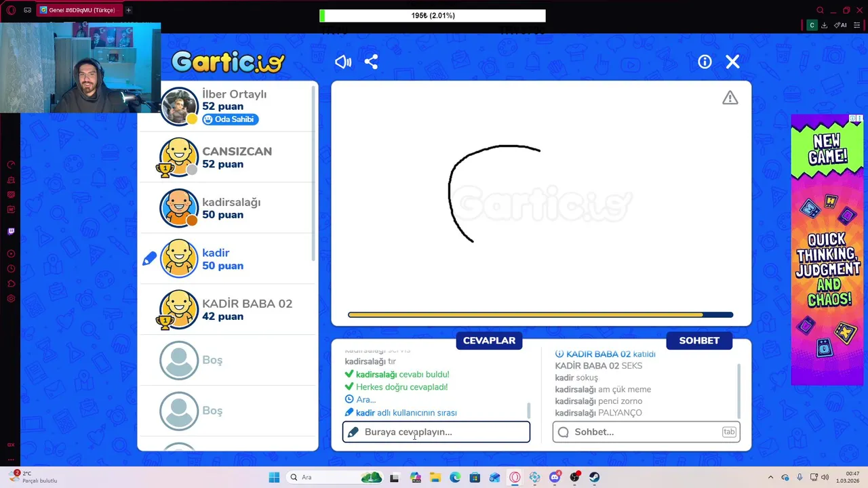Click the 'Oda Sahibi' badge
This screenshot has height=488, width=868.
tap(230, 119)
